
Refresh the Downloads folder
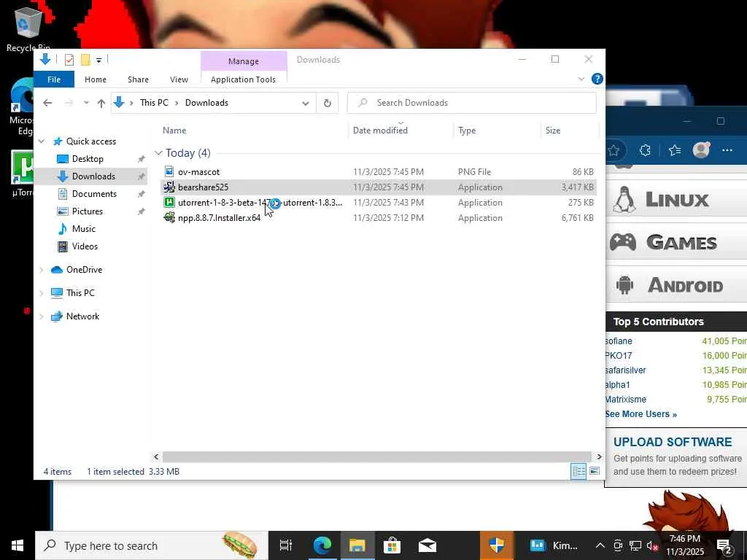[328, 103]
